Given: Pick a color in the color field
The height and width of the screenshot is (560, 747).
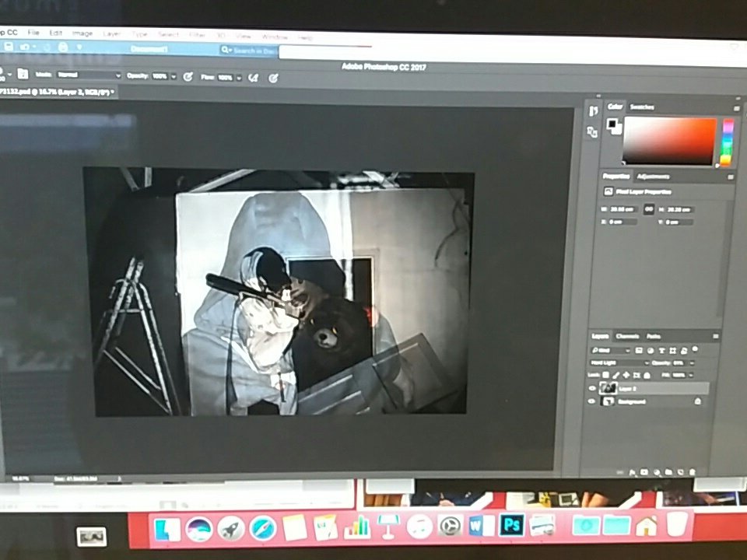Looking at the screenshot, I should pos(670,141).
